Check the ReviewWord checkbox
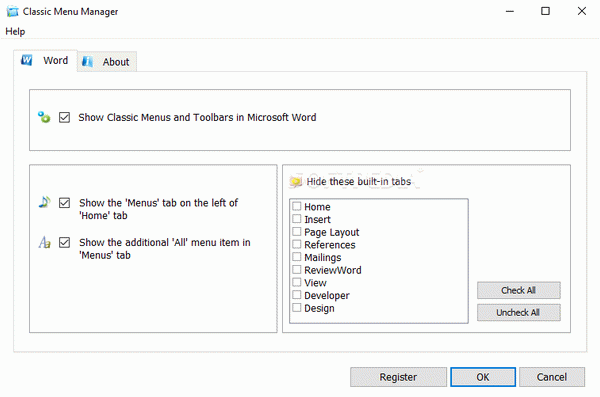The height and width of the screenshot is (397, 600). pyautogui.click(x=297, y=270)
